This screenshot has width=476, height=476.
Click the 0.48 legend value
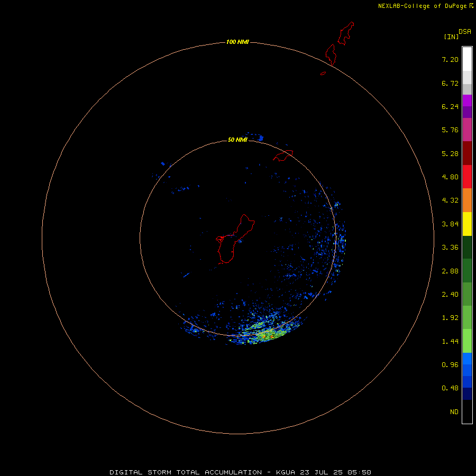click(x=450, y=388)
